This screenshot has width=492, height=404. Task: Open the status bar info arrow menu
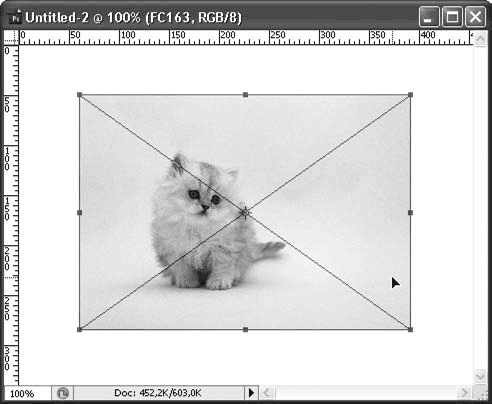click(x=251, y=393)
